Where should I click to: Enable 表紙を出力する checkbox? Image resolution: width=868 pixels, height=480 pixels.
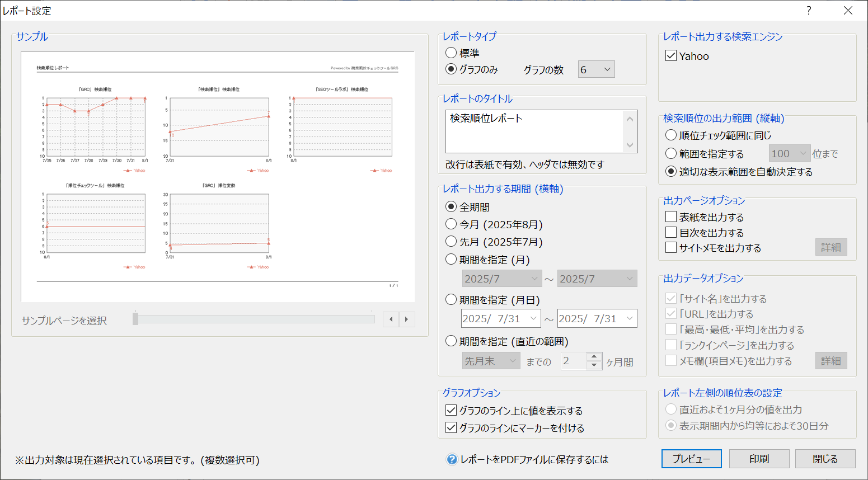click(x=671, y=217)
